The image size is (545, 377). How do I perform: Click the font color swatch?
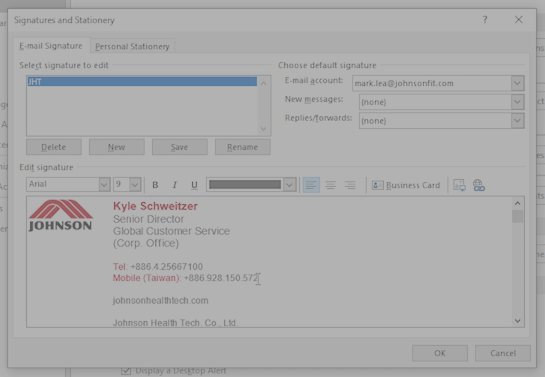pos(245,185)
